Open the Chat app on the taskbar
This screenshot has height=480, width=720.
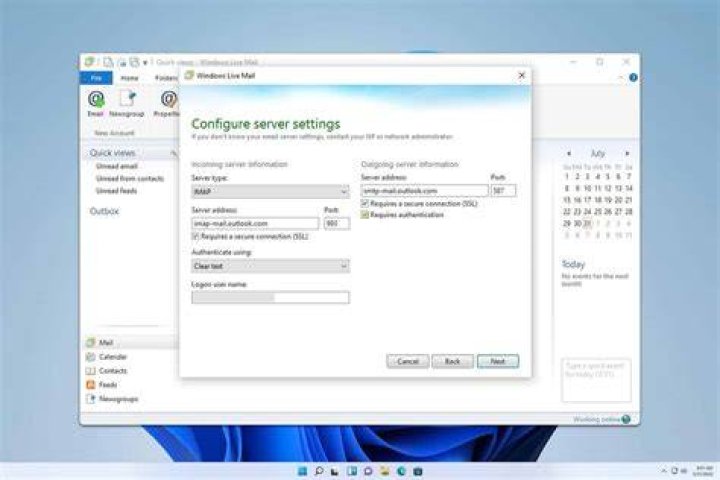(368, 471)
